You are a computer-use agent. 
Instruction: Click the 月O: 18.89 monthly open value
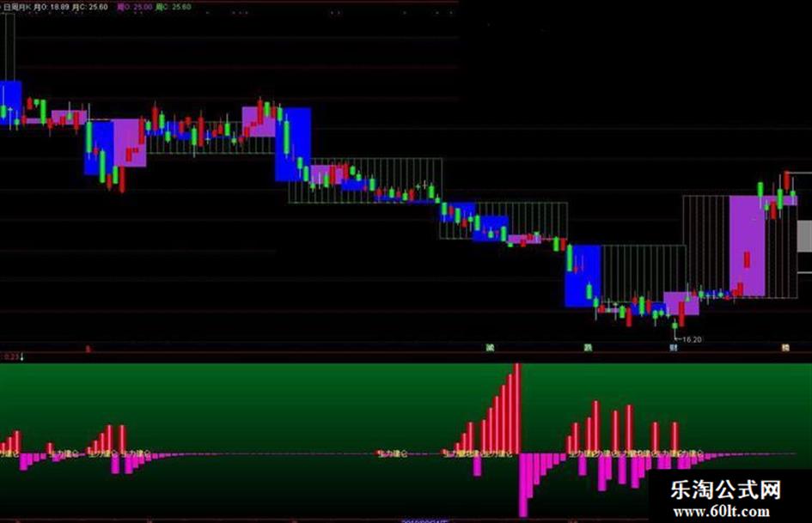click(x=52, y=7)
